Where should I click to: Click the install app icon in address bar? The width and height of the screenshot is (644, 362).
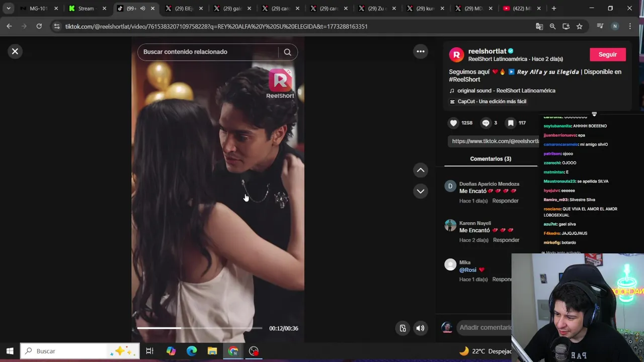566,26
